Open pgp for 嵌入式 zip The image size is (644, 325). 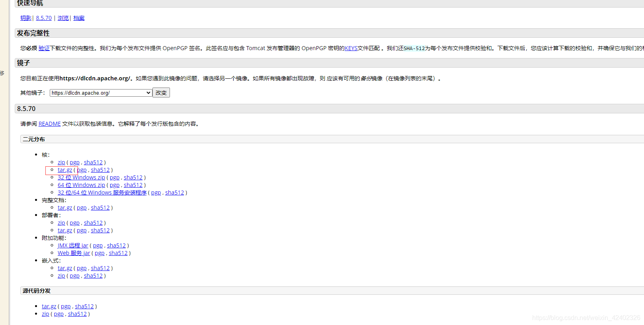coord(74,276)
